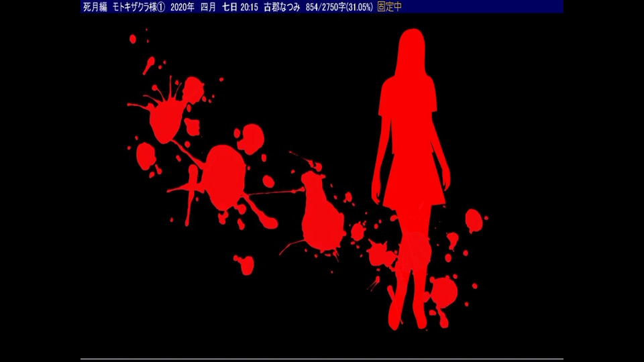Screen dimensions: 644x362
Task: Click the 七日 day text
Action: pyautogui.click(x=229, y=7)
